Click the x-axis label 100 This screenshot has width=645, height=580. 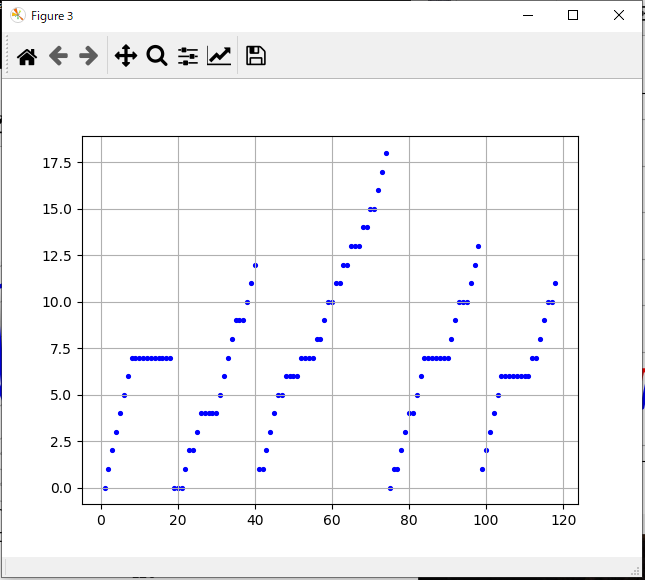486,520
